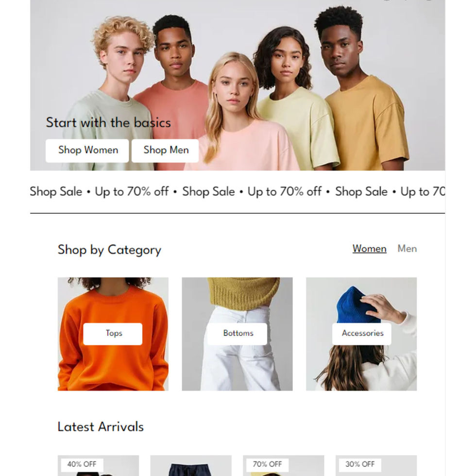Click the Shop Women button
This screenshot has width=476, height=476.
click(87, 151)
